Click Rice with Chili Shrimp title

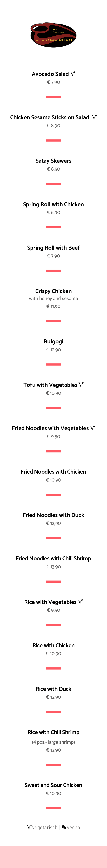(53, 732)
